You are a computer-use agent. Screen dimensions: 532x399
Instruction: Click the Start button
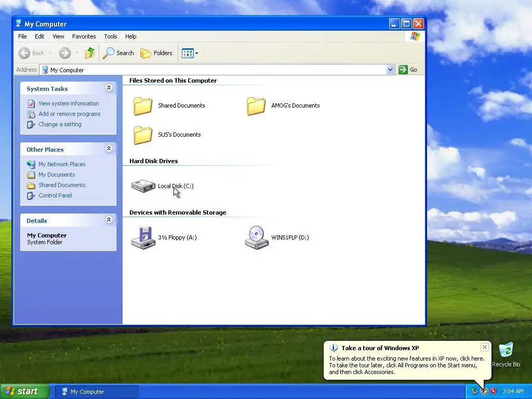click(24, 392)
